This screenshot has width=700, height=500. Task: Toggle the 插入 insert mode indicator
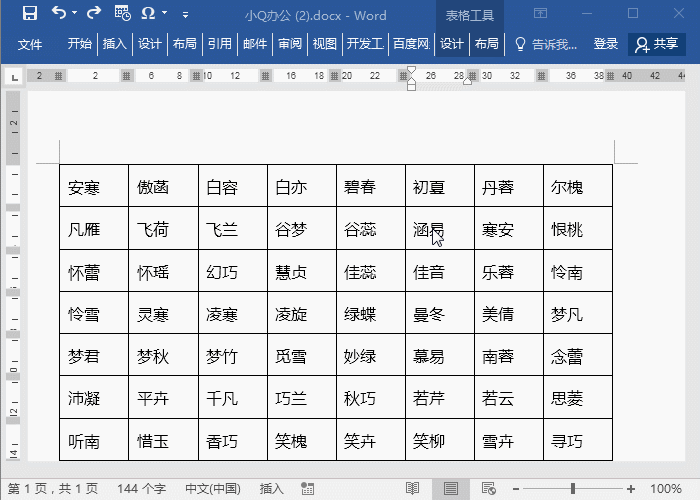point(271,489)
